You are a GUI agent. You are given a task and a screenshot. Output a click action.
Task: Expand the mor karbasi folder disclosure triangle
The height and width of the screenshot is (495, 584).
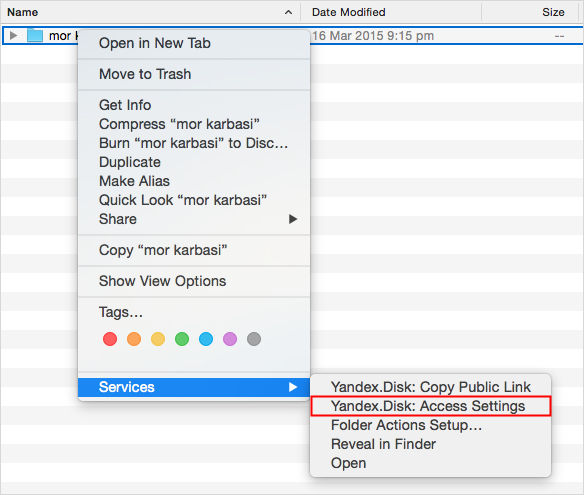13,36
